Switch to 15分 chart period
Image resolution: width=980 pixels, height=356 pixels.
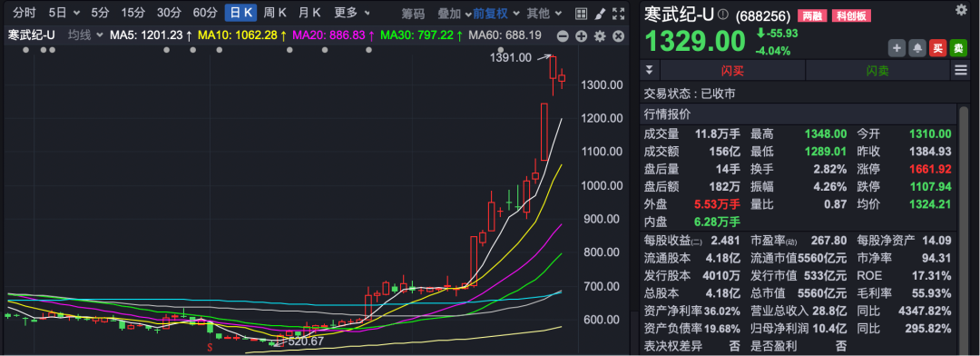click(132, 13)
